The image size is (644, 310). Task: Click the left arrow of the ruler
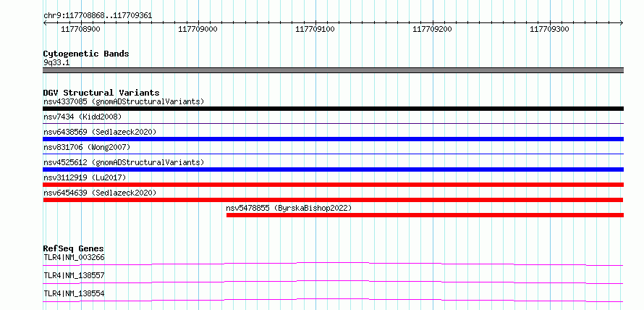click(45, 22)
